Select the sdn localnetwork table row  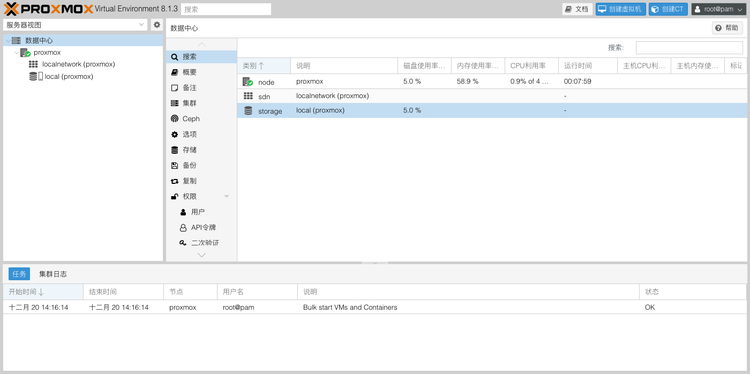493,96
